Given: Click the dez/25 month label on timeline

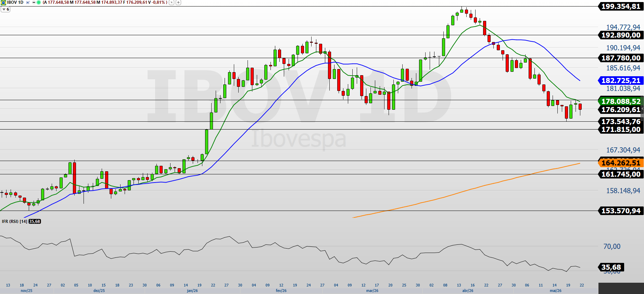Looking at the screenshot, I should tap(99, 291).
